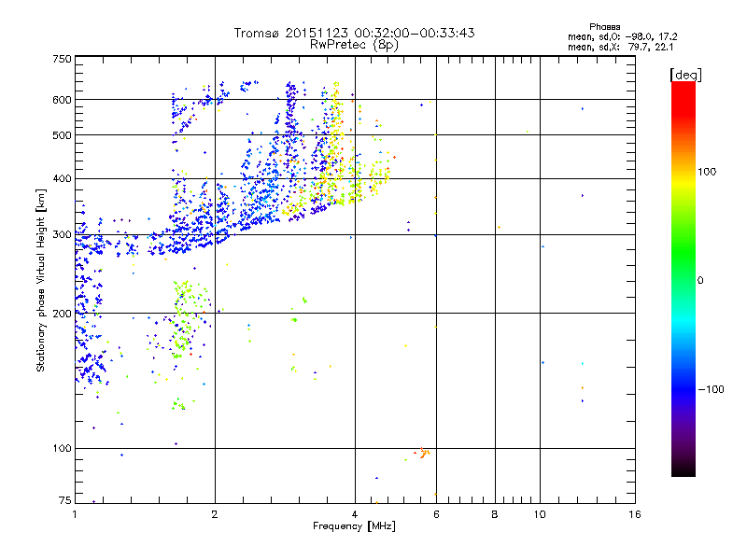Click the 'Stationary phase Virtual Height [km]' axis title
The height and width of the screenshot is (560, 747).
pos(41,281)
